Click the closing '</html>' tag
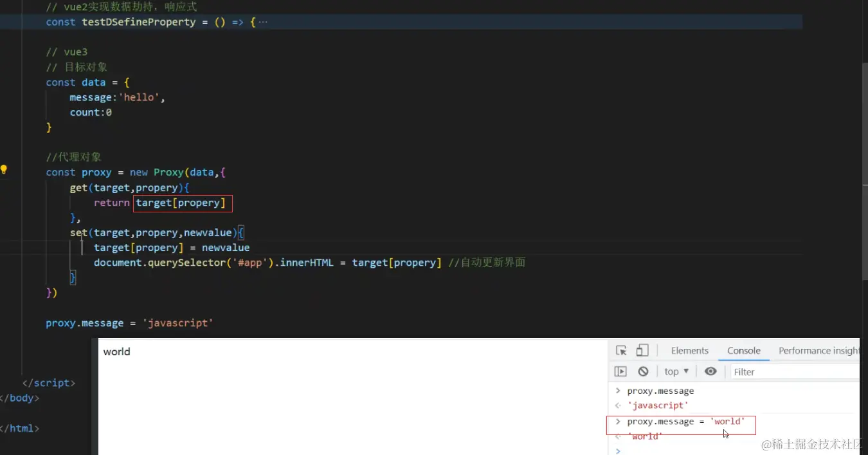This screenshot has width=868, height=455. [x=20, y=428]
